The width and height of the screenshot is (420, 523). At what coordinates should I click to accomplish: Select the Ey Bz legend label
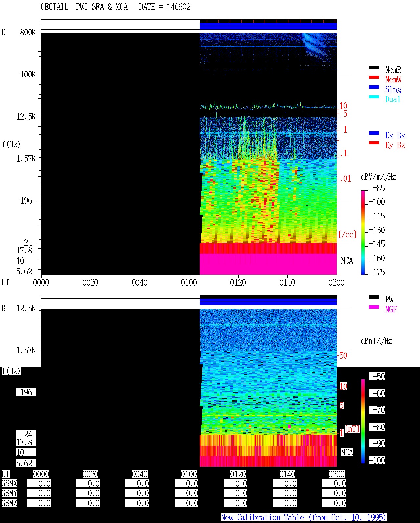point(395,145)
